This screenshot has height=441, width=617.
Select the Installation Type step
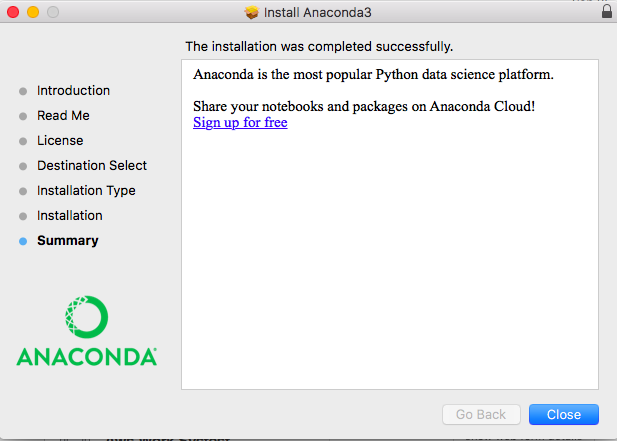pyautogui.click(x=86, y=190)
